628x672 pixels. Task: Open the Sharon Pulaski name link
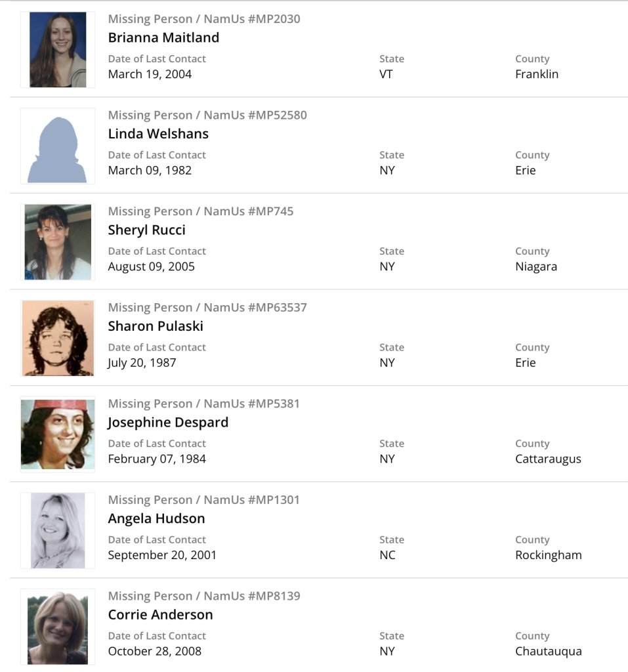[156, 326]
